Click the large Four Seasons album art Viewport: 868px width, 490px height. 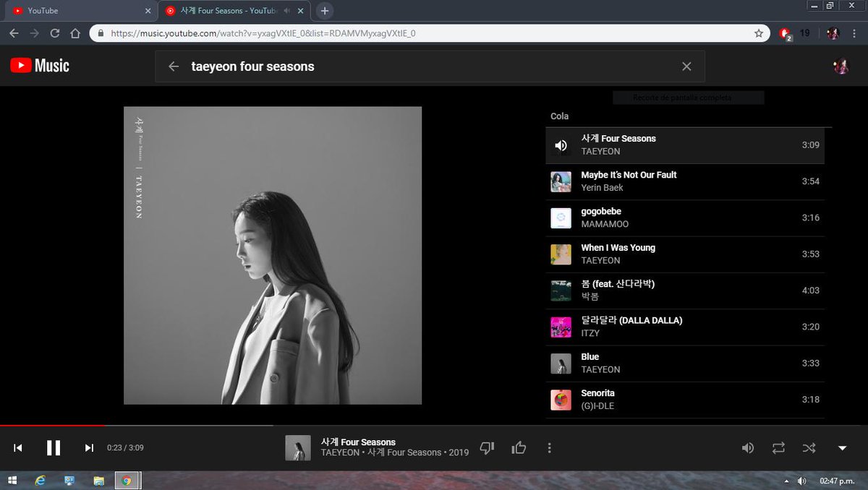coord(273,256)
